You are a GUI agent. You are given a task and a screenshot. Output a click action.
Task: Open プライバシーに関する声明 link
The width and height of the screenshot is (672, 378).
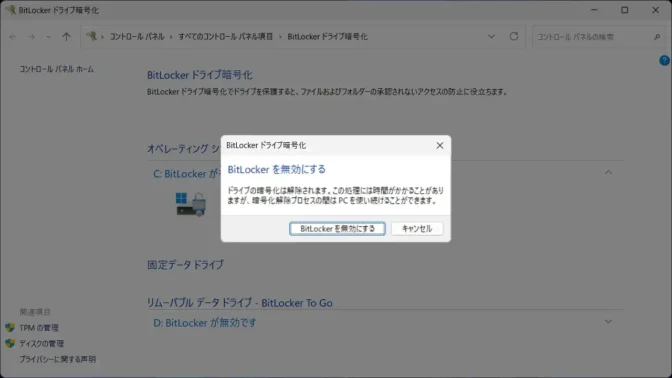[x=57, y=359]
